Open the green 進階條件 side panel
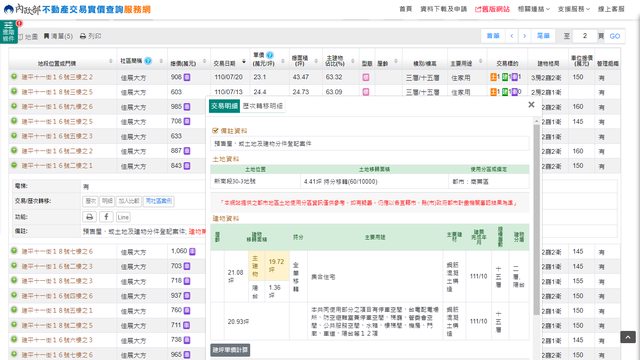Viewport: 640px width, 360px height. (9, 32)
